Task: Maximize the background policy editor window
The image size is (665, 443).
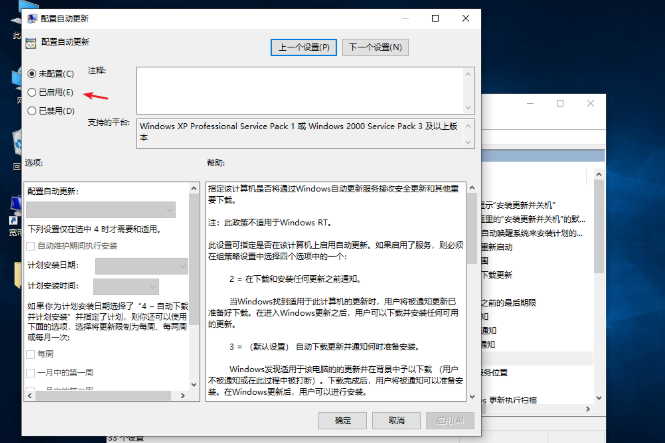Action: 560,103
